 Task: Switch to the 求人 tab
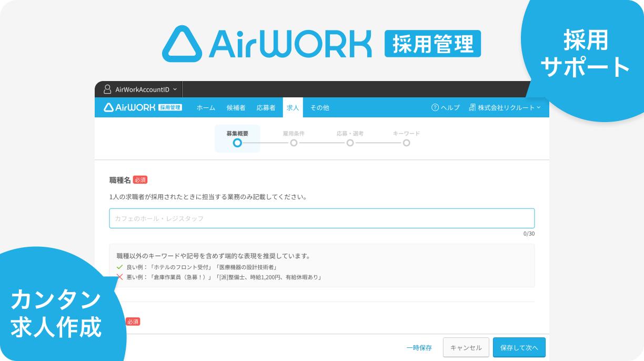(293, 107)
